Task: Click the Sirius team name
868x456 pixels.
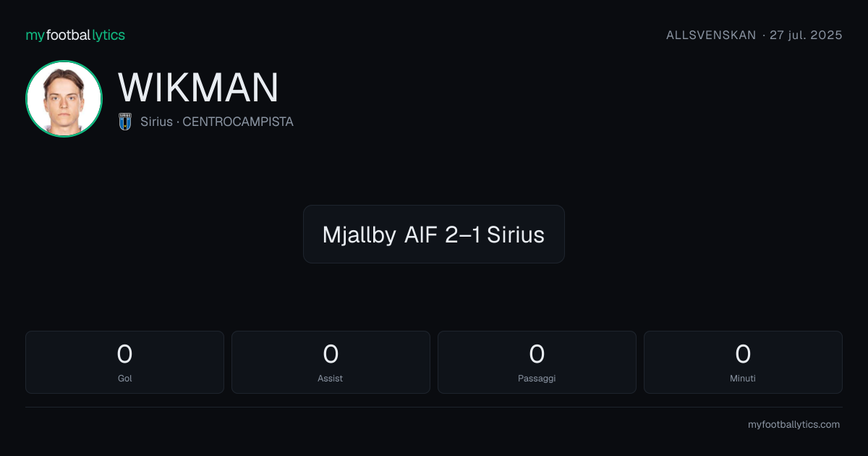Action: click(156, 122)
